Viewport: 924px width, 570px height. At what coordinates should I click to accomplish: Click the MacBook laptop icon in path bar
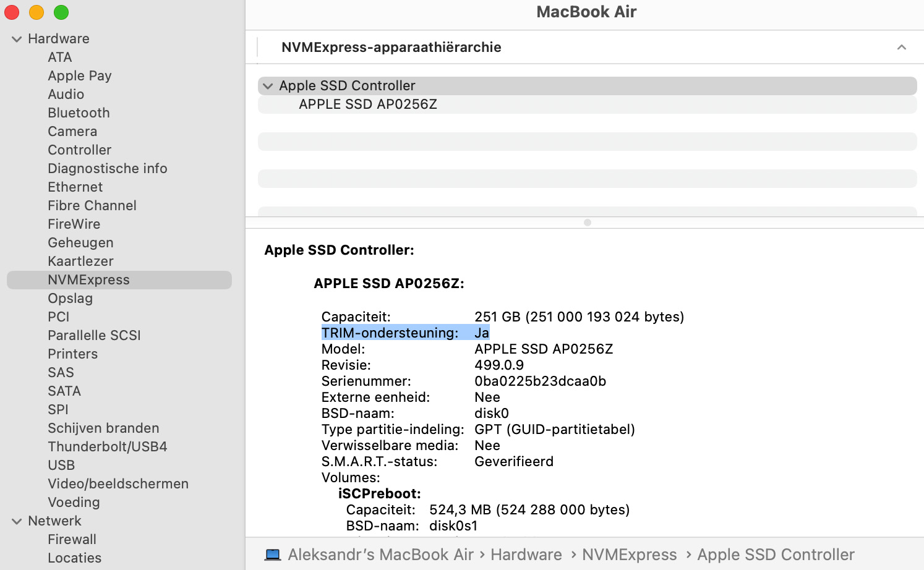[x=273, y=555]
